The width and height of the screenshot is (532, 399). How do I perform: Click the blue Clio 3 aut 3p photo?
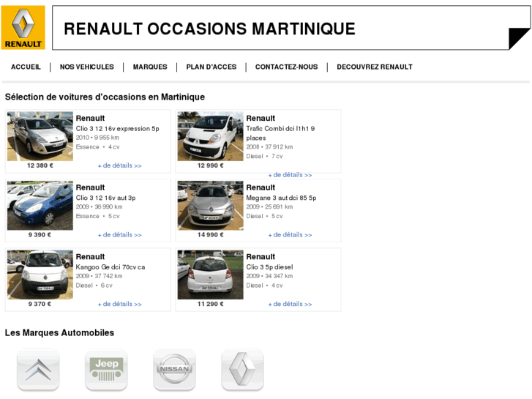[40, 206]
